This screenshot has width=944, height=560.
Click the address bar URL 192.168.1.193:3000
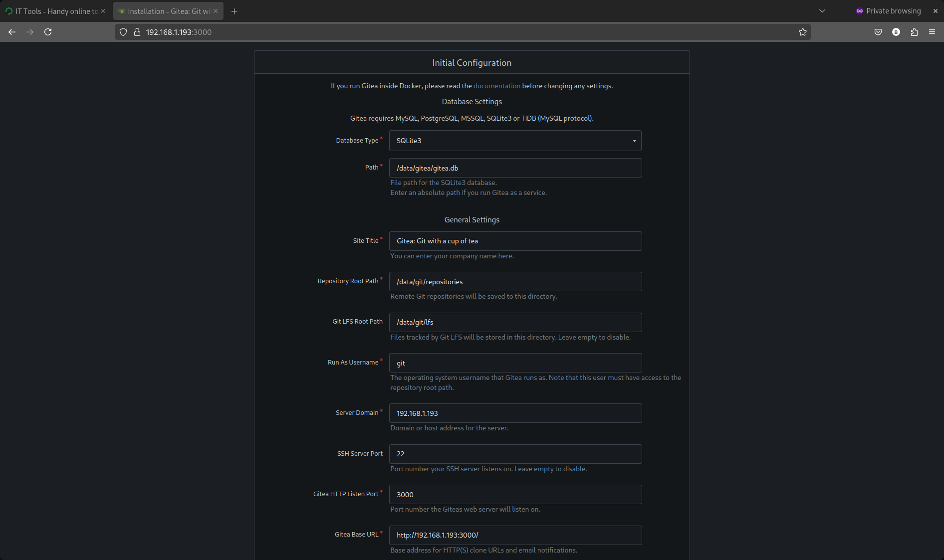pos(179,32)
